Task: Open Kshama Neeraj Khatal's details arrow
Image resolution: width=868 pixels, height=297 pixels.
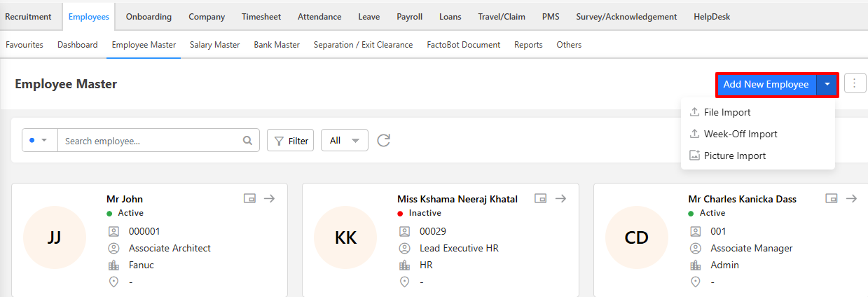Action: click(x=560, y=199)
